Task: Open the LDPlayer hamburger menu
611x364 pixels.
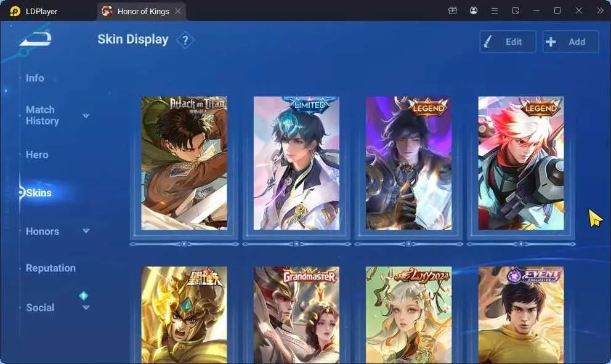Action: coord(495,10)
